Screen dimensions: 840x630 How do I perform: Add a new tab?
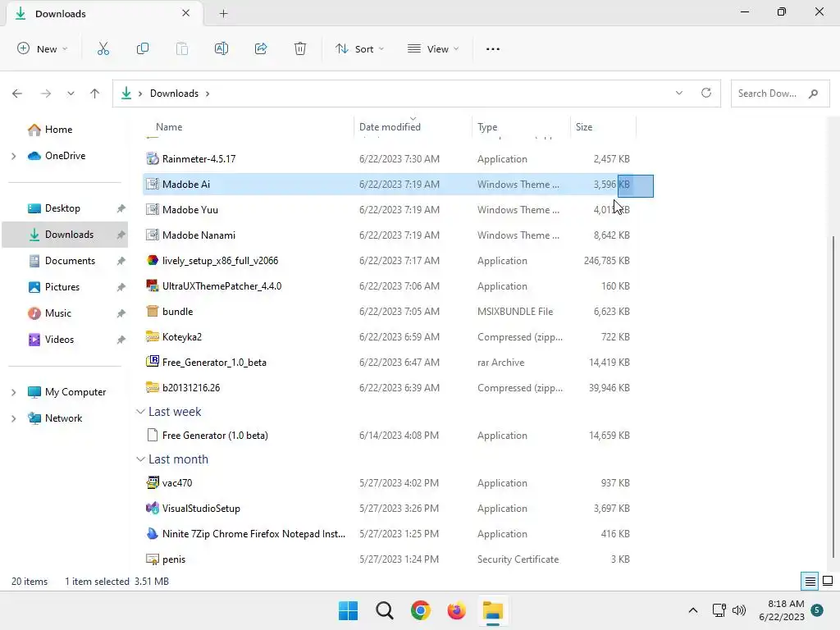223,13
